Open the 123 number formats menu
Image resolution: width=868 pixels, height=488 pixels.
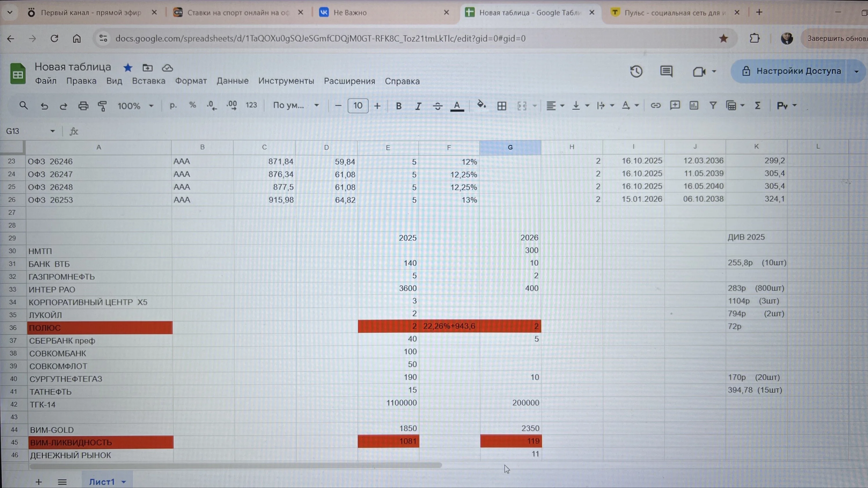click(x=251, y=106)
